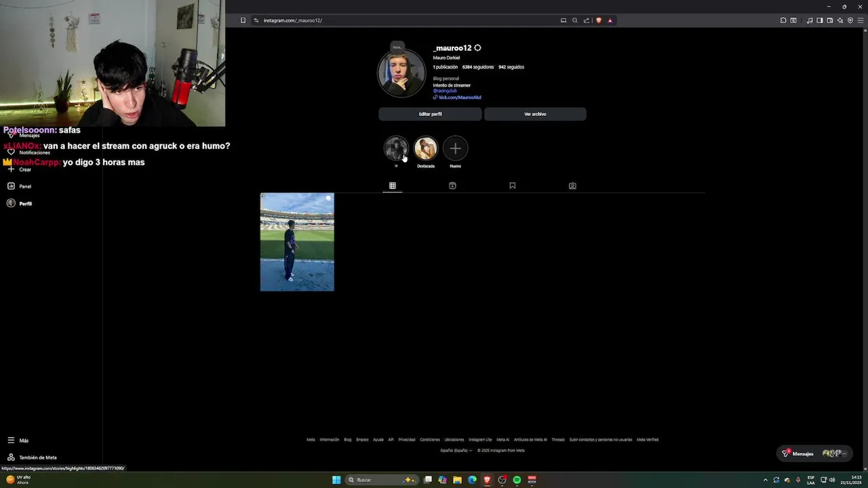Toggle the browser sidebar panel icon
Image resolution: width=868 pixels, height=488 pixels.
coord(819,20)
